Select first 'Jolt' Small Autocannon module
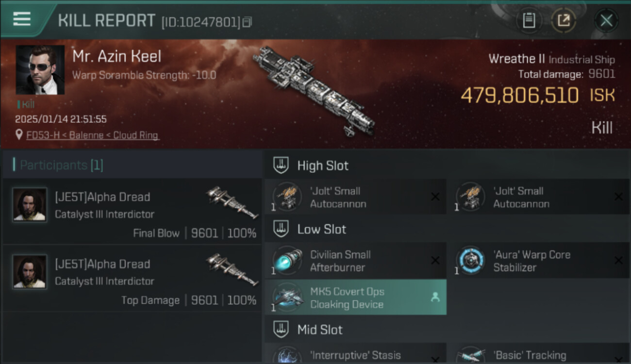 coord(355,197)
